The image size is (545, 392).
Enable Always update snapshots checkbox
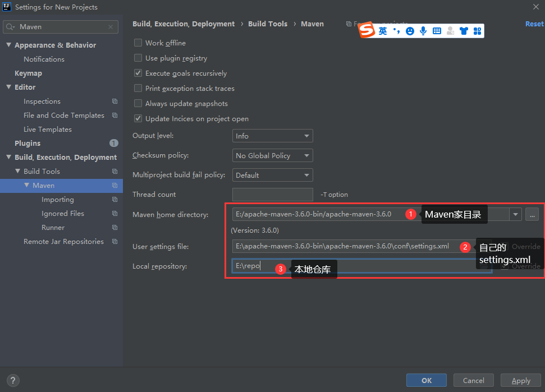(138, 104)
